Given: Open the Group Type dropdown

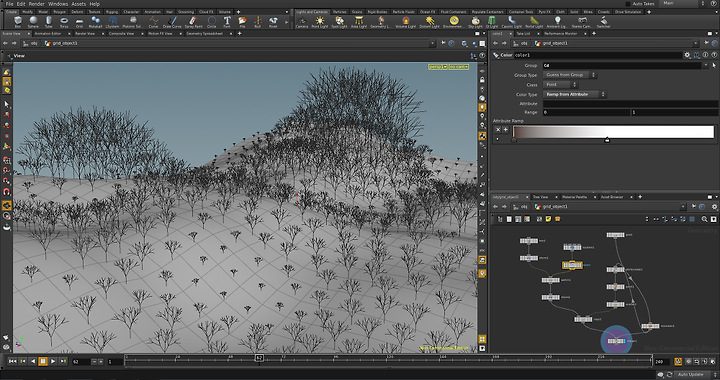Looking at the screenshot, I should 569,75.
